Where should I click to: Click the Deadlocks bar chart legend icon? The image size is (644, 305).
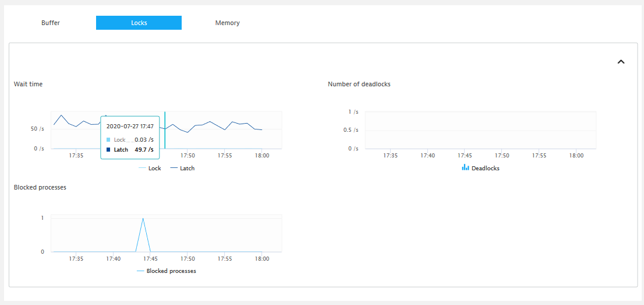pyautogui.click(x=465, y=167)
